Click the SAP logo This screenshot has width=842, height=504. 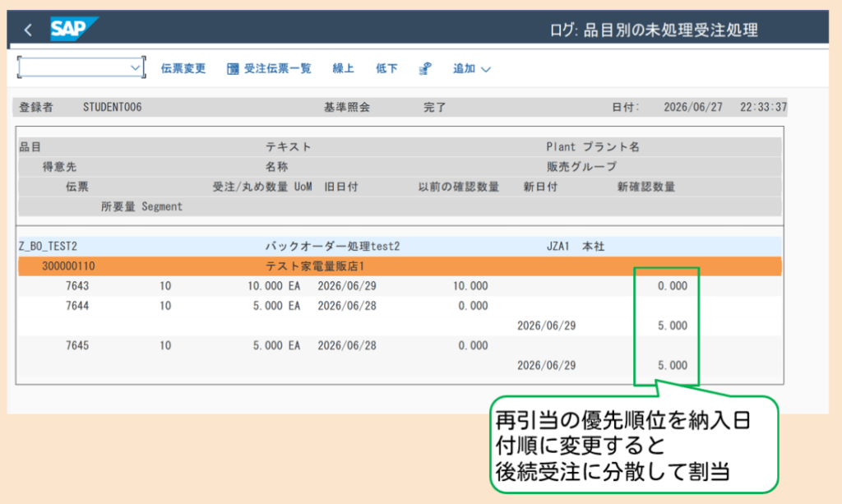point(74,29)
